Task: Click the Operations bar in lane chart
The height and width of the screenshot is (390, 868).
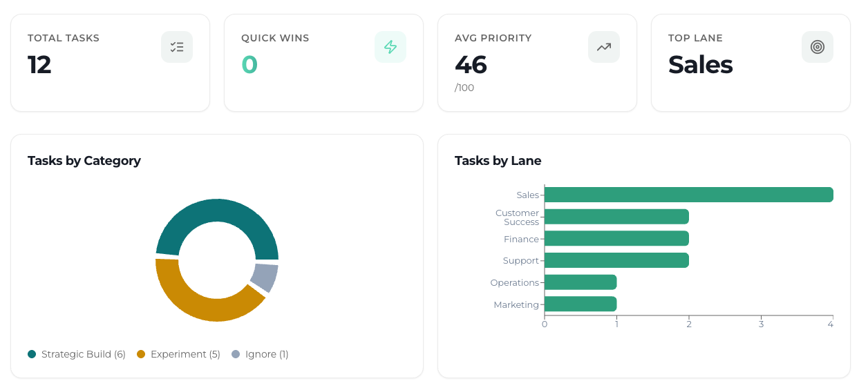Action: 581,282
